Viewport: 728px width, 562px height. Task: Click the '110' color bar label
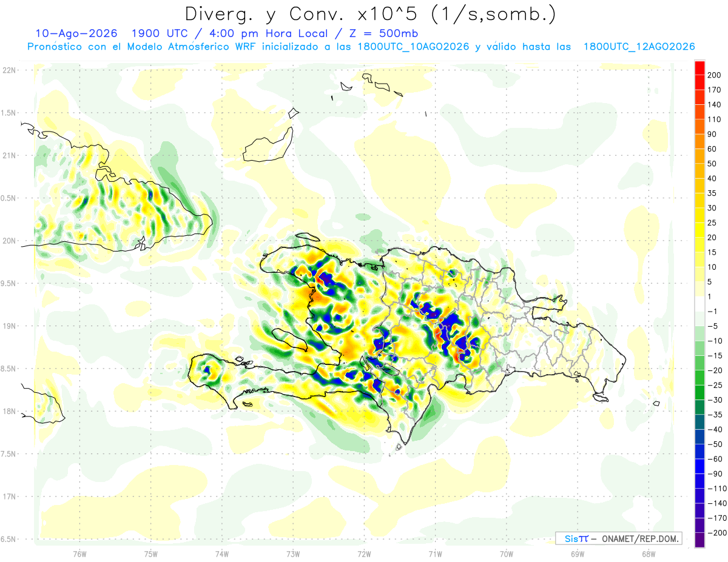click(x=714, y=119)
